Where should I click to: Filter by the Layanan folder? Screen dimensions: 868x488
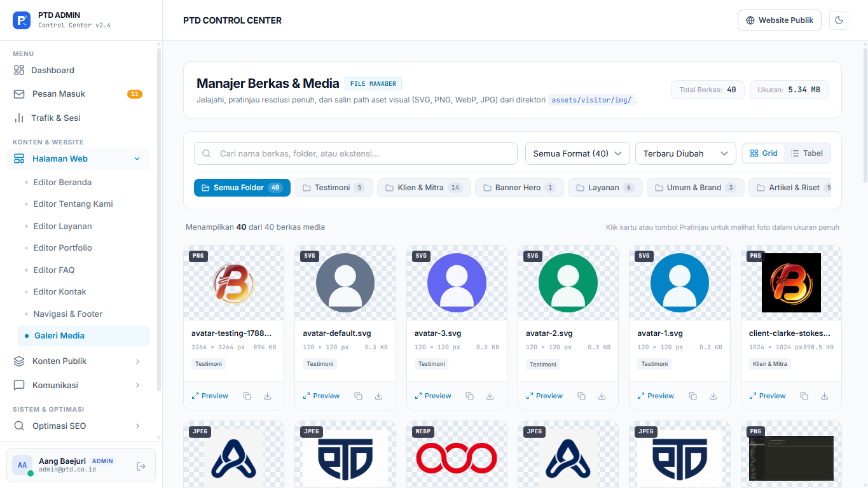(x=605, y=188)
